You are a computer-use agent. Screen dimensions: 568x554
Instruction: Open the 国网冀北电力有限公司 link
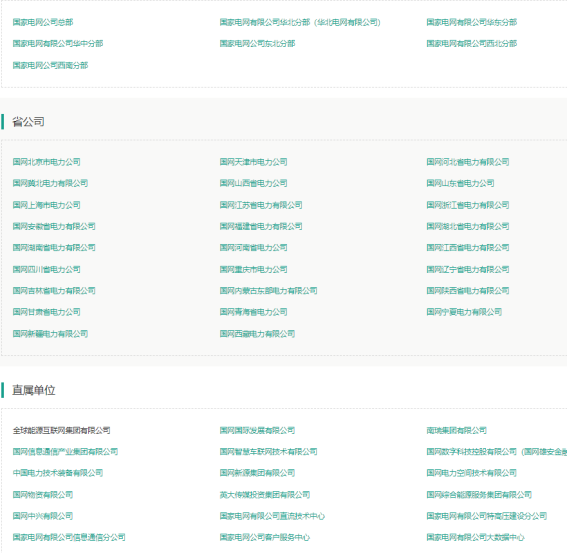(x=50, y=183)
